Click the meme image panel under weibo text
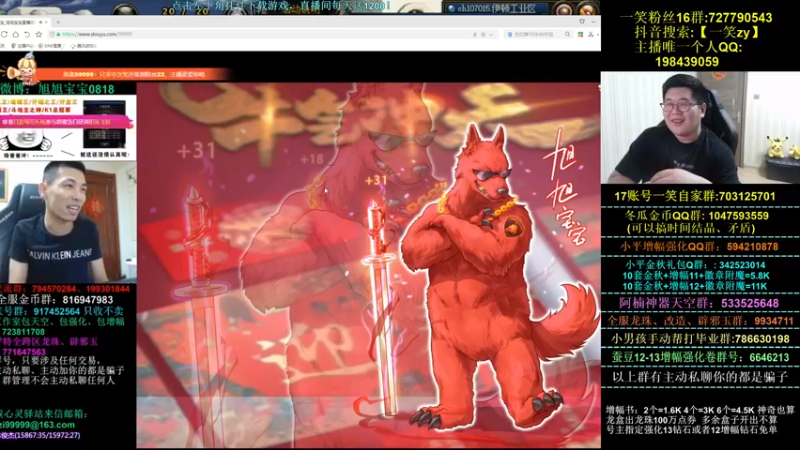The height and width of the screenshot is (450, 800). [68, 128]
